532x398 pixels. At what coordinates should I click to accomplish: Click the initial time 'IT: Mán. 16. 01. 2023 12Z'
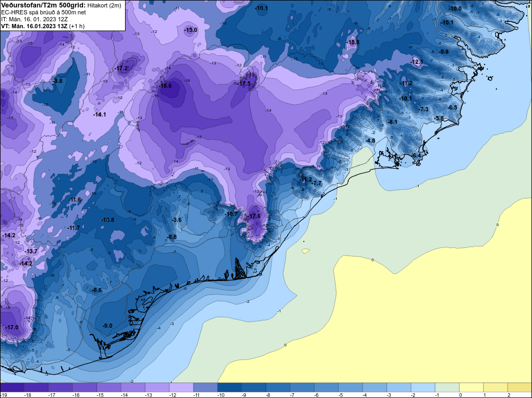[x=34, y=19]
